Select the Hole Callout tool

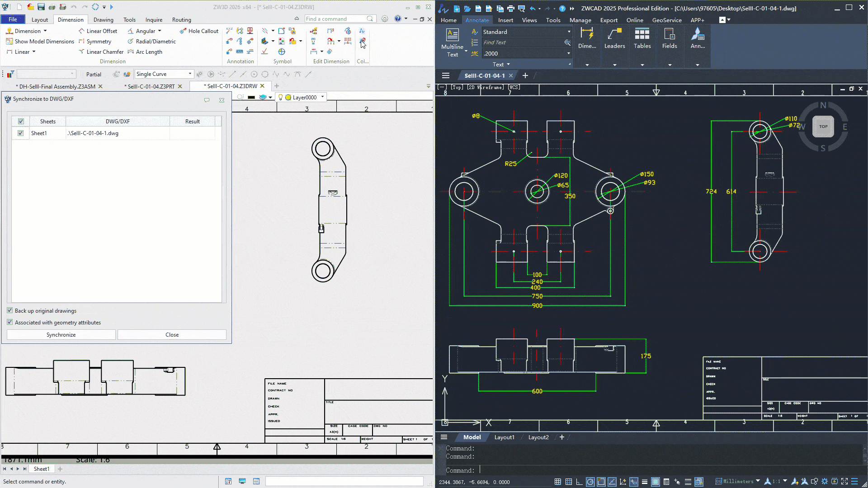(x=199, y=31)
